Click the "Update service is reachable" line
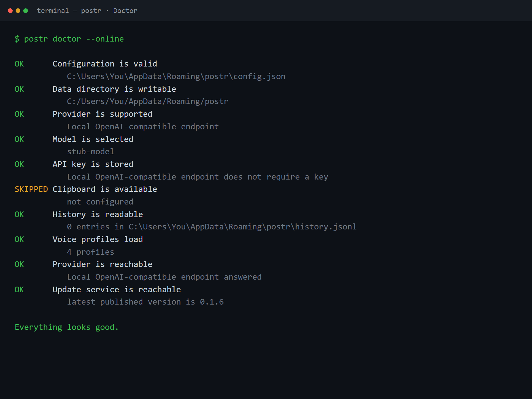The image size is (532, 399). [117, 290]
